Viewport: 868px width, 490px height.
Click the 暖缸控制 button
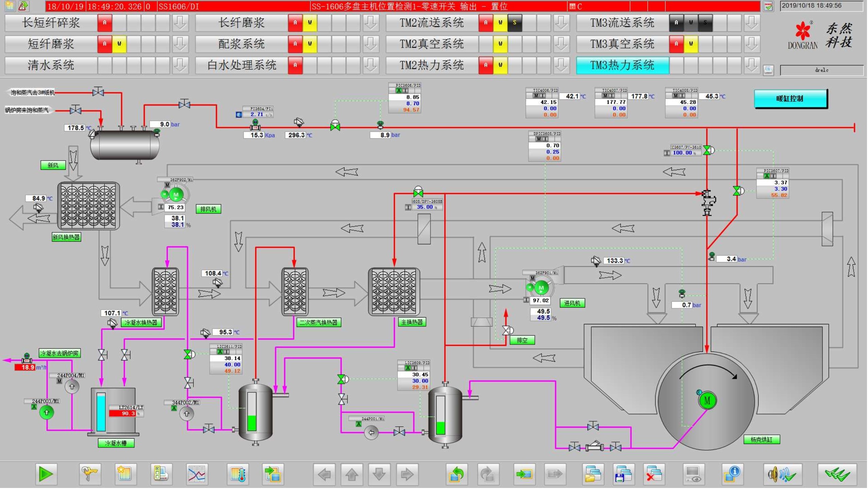pyautogui.click(x=791, y=99)
